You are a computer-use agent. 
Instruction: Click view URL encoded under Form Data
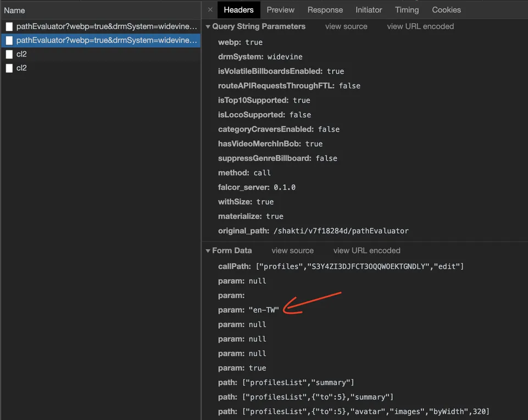(x=366, y=251)
